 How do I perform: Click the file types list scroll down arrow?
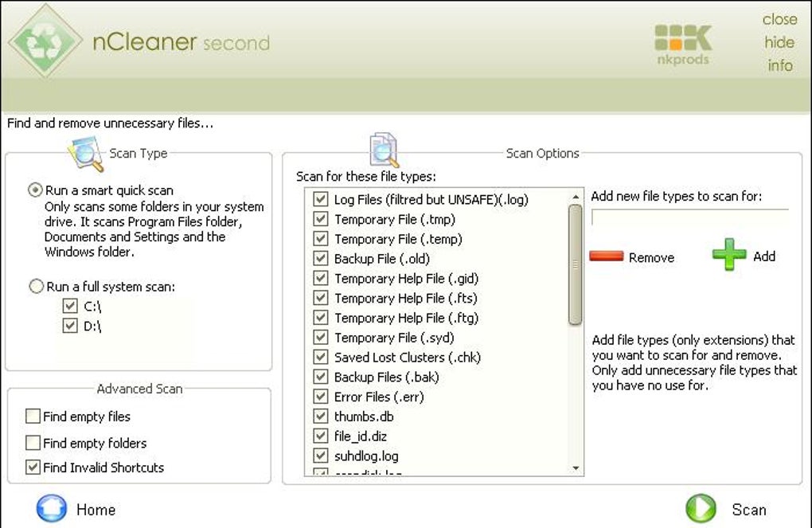576,468
